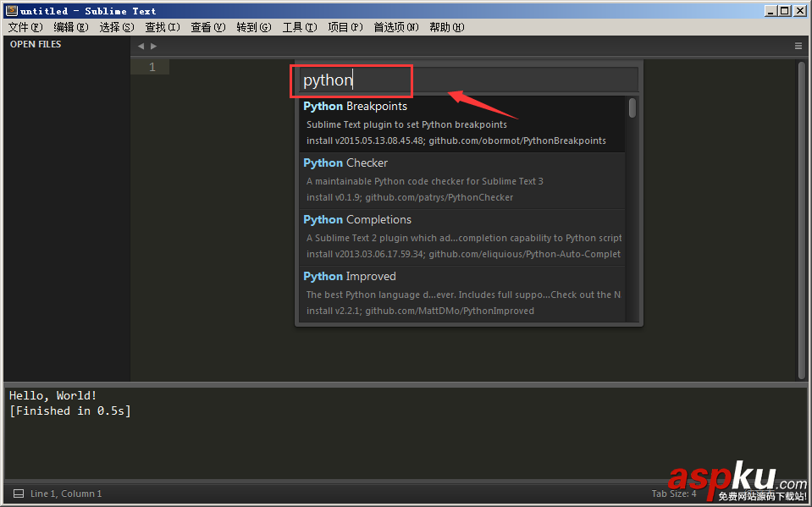Open the 转到(G) menu
Screen dimensions: 812x507
coord(254,27)
